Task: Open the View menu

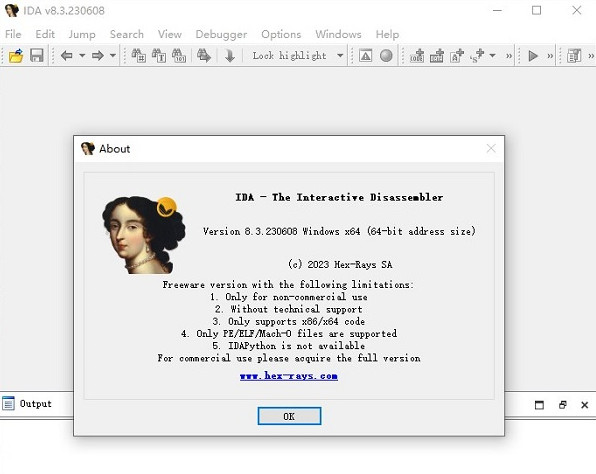Action: tap(170, 34)
